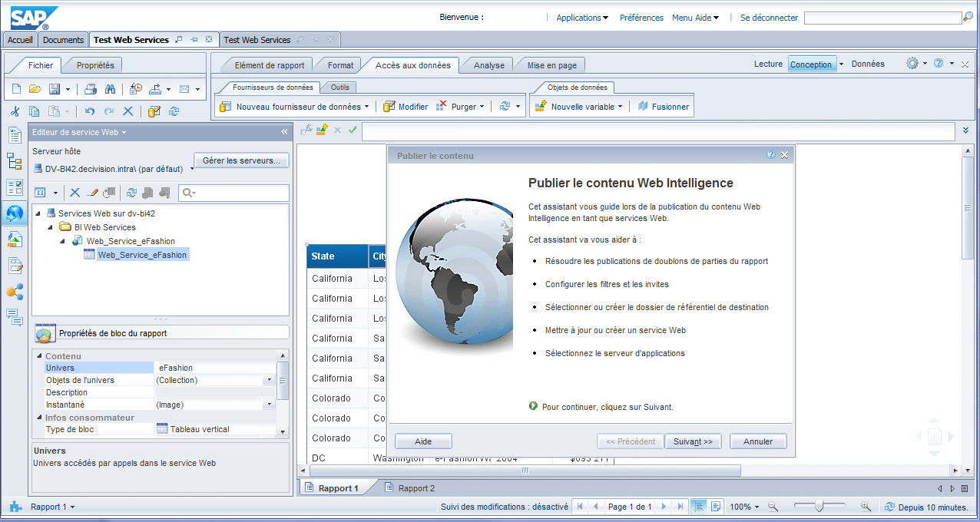The height and width of the screenshot is (522, 980).
Task: Click the Open folder icon in Fichier toolbar
Action: 35,89
